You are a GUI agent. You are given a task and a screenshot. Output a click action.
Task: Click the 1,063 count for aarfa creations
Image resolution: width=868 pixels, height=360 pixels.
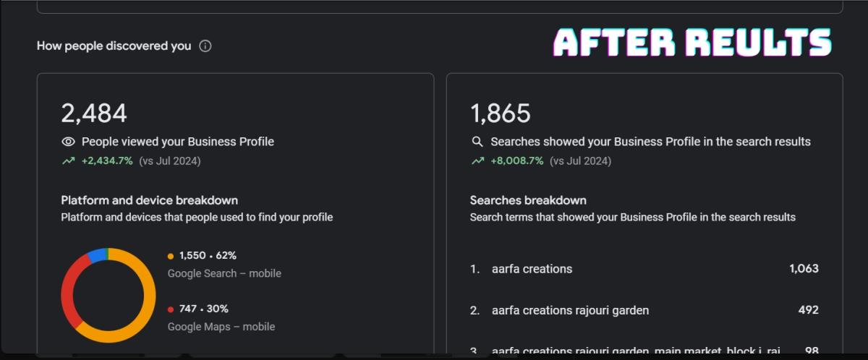coord(804,269)
